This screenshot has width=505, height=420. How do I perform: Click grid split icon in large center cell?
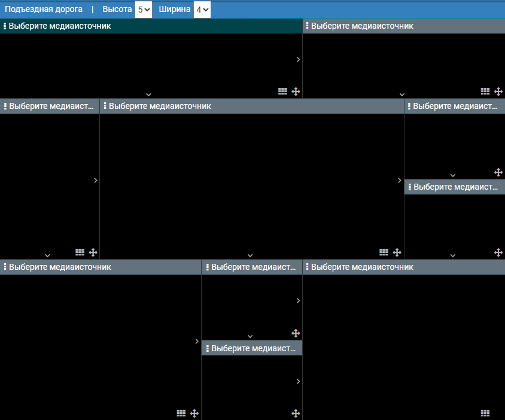[384, 252]
